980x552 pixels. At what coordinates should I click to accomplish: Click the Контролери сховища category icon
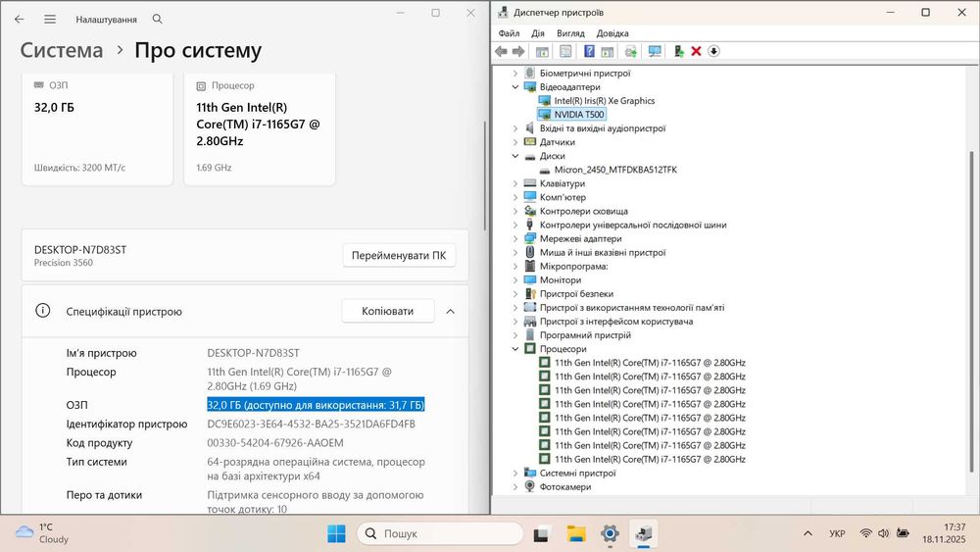530,212
